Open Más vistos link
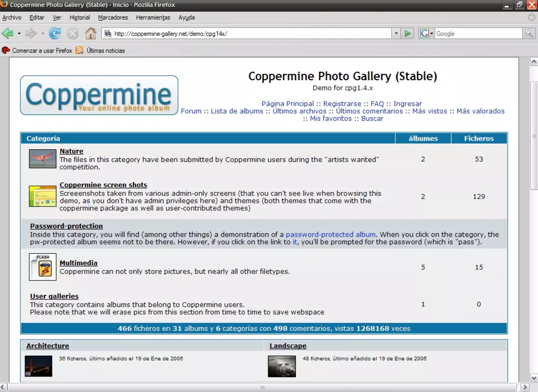This screenshot has height=392, width=538. 430,111
